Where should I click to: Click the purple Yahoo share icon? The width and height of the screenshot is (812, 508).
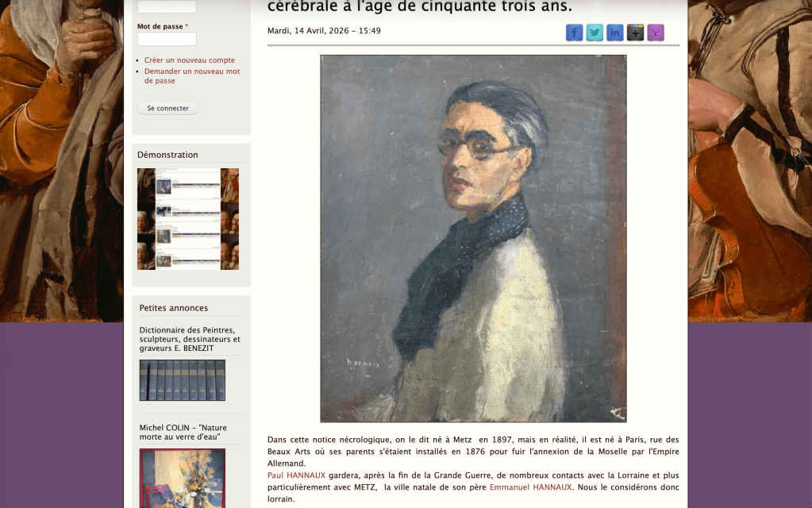(x=656, y=33)
